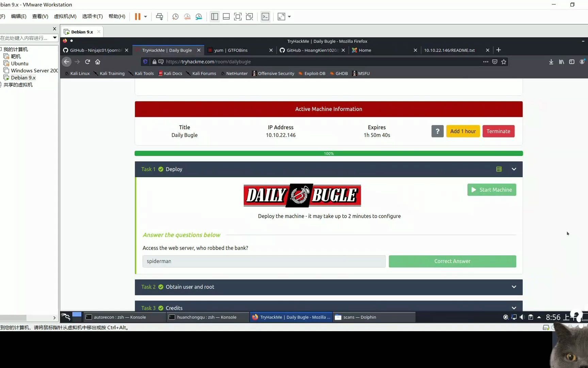Viewport: 588px width, 368px height.
Task: Open Kali Tools bookmark
Action: click(141, 73)
